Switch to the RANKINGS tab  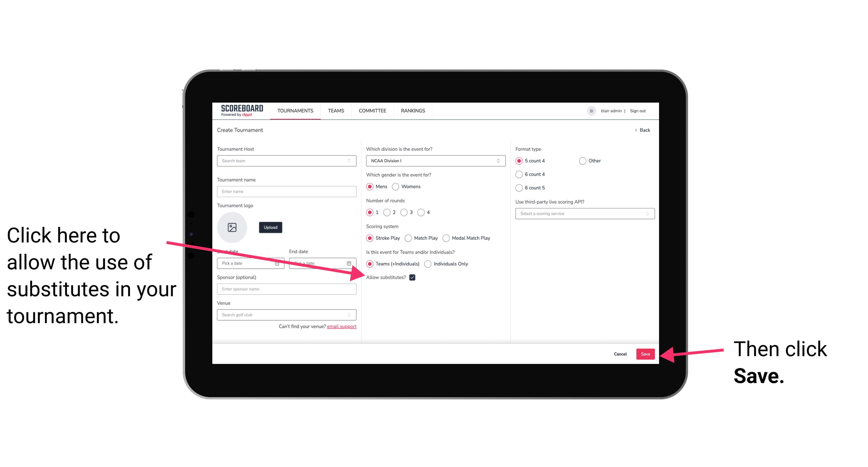tap(412, 110)
